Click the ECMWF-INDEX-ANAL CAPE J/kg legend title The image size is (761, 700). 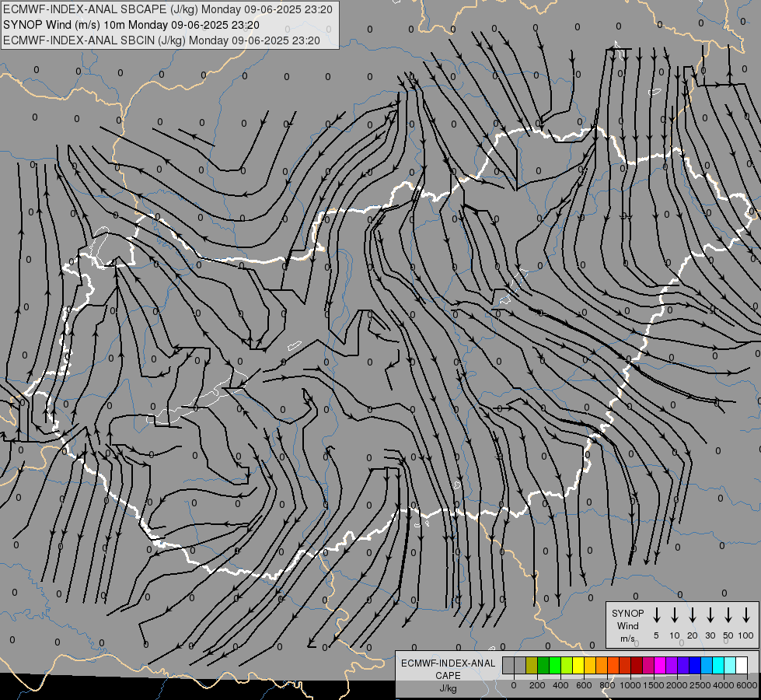point(448,675)
